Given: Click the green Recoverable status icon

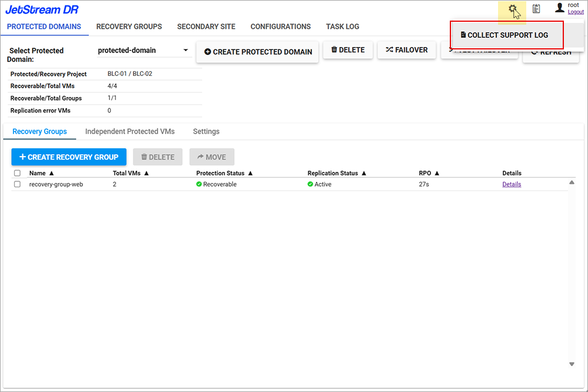Looking at the screenshot, I should [x=199, y=184].
